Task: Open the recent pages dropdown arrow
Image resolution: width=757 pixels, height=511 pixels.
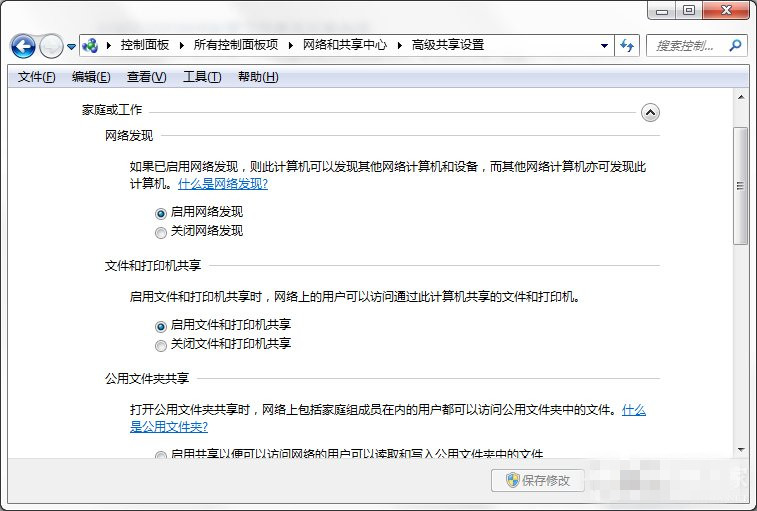Action: point(71,47)
